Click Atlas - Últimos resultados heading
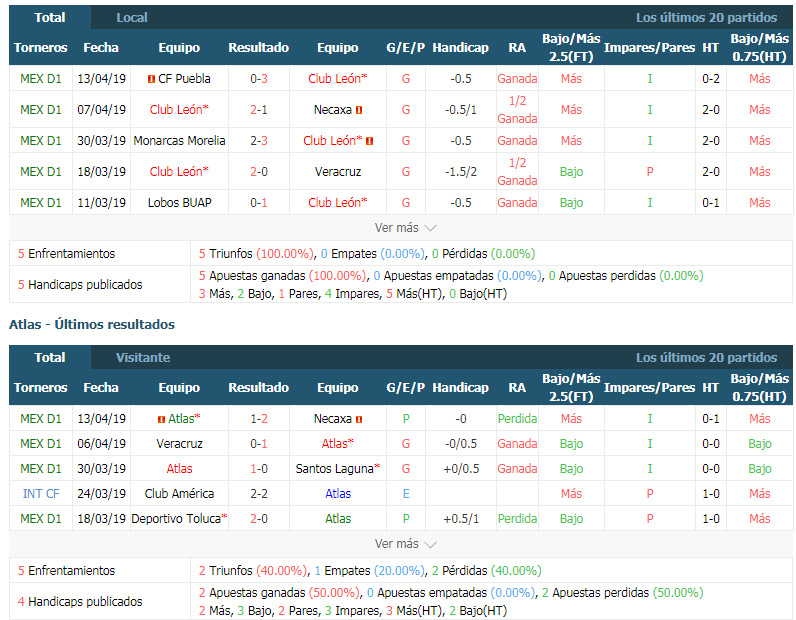This screenshot has height=620, width=796. coord(92,324)
